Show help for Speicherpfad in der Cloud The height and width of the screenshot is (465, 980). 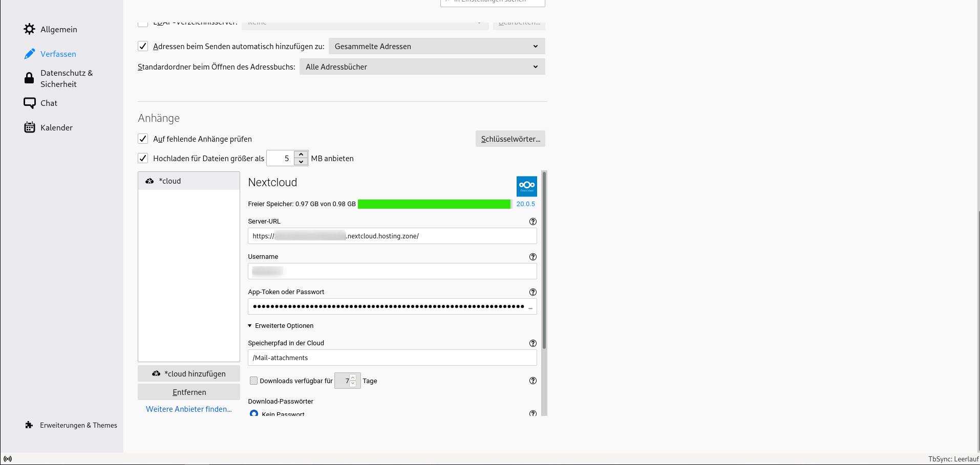(533, 343)
